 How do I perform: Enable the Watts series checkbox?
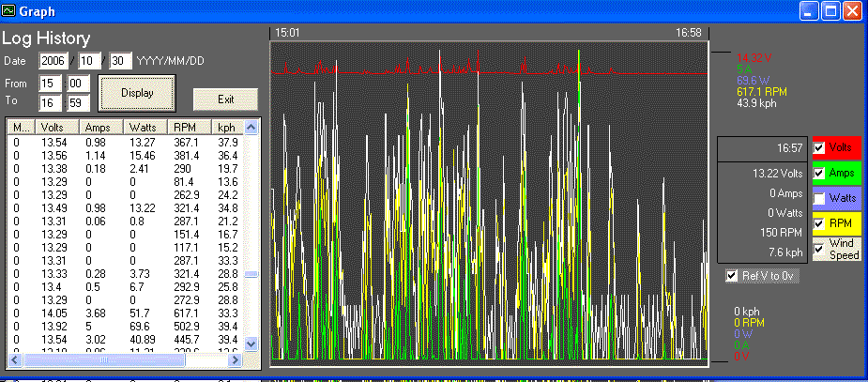(x=819, y=198)
